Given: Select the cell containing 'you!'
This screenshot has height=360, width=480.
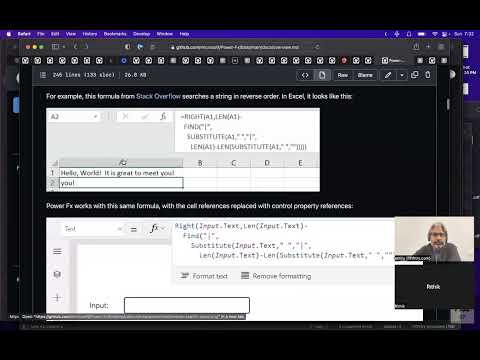Looking at the screenshot, I should [x=121, y=183].
